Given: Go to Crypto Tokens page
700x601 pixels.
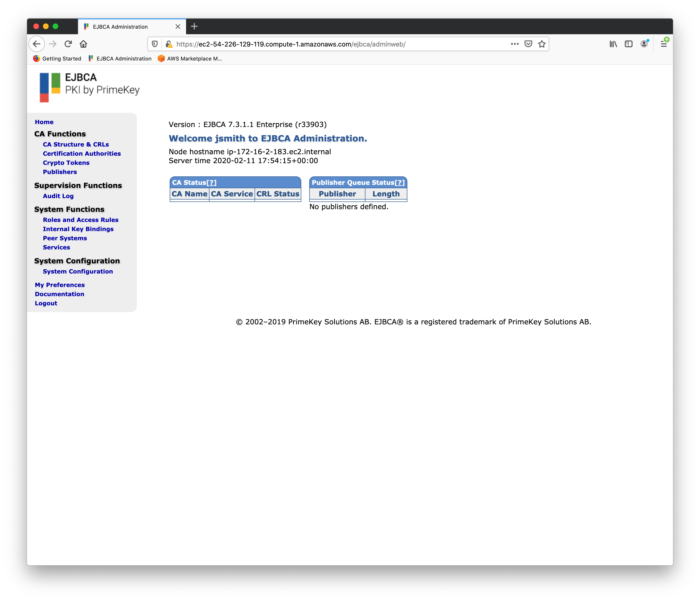Looking at the screenshot, I should (66, 162).
